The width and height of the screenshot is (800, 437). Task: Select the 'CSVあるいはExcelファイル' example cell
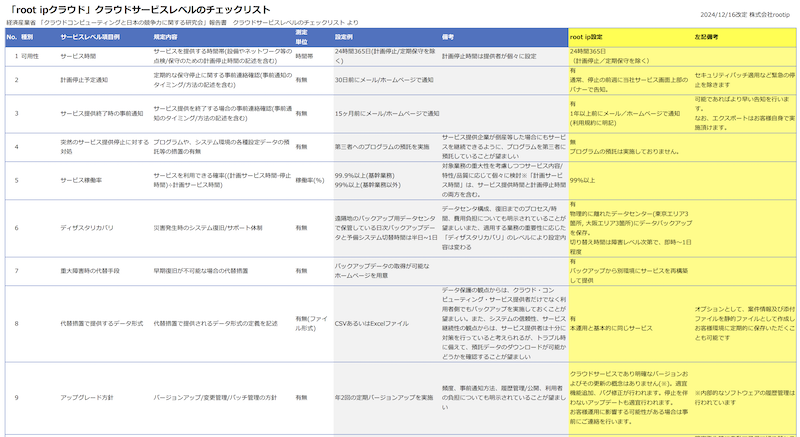coord(371,323)
